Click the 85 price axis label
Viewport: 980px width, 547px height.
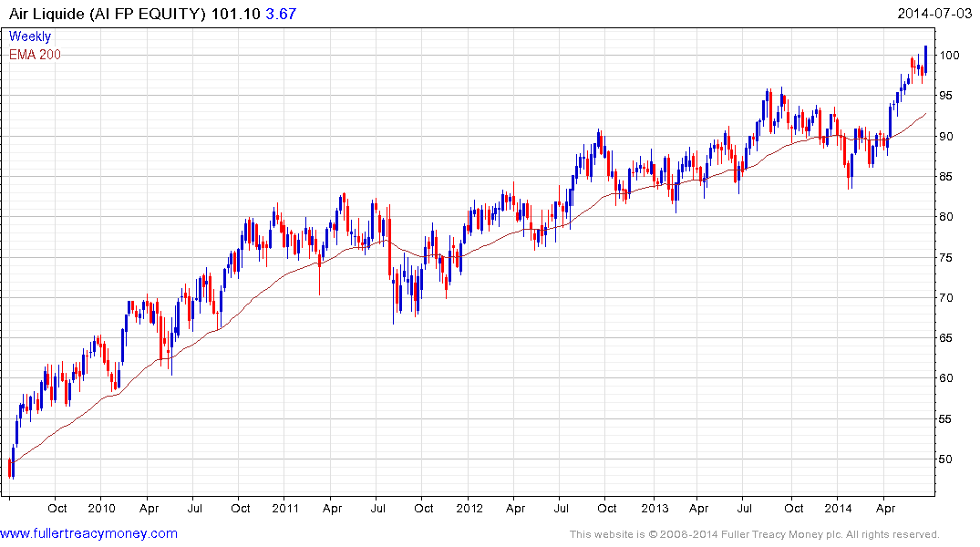946,176
